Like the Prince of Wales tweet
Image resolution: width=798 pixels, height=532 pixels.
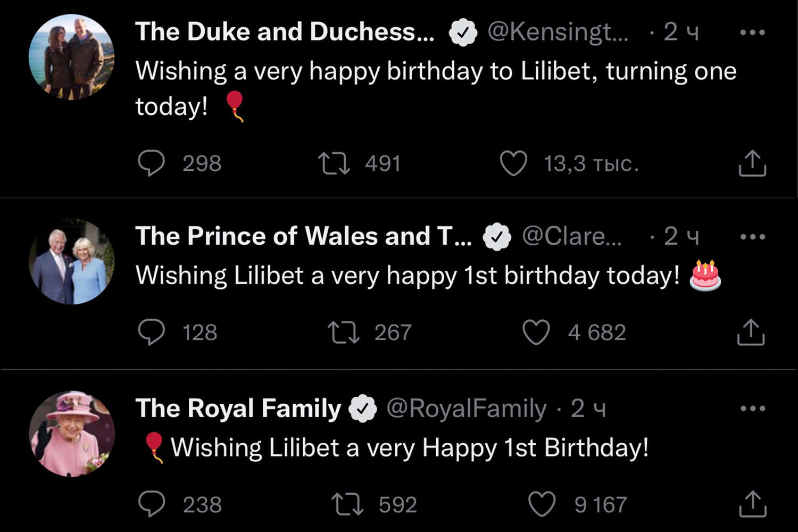[536, 332]
